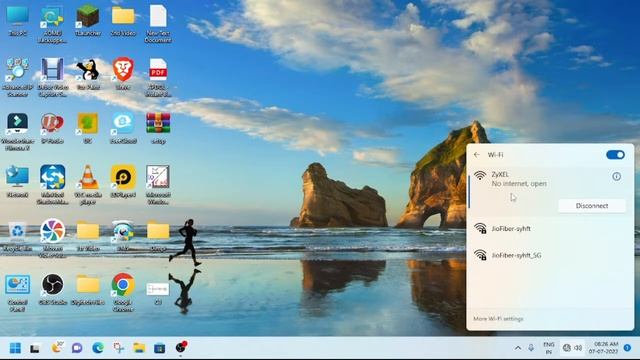
Task: Select the JioFiber-syhft network
Action: coord(550,229)
